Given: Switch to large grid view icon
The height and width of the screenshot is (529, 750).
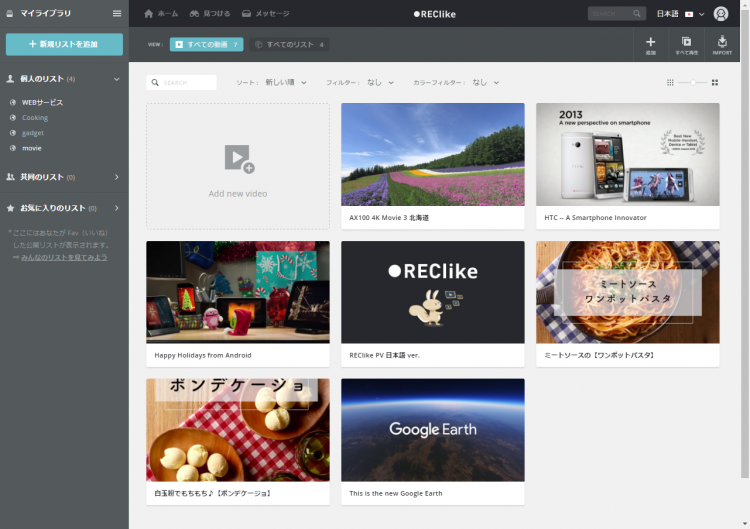Looking at the screenshot, I should (x=715, y=83).
